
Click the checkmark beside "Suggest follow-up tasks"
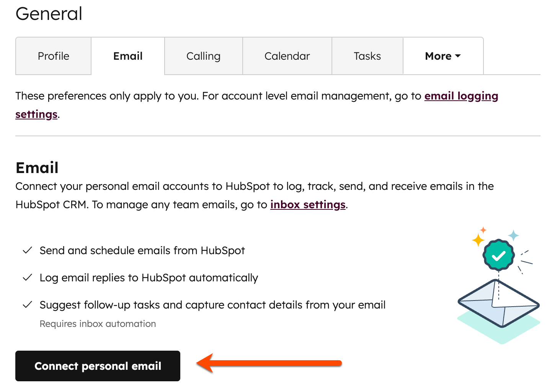(27, 305)
